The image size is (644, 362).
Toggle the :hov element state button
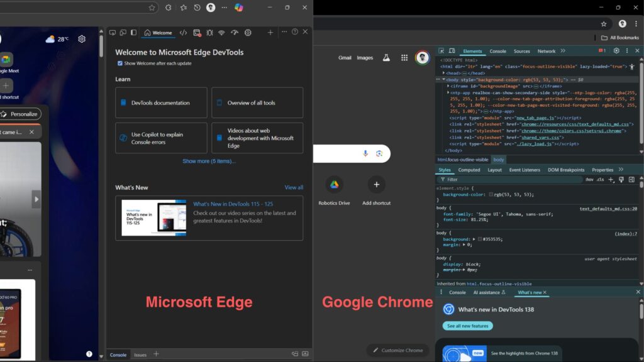tap(589, 180)
